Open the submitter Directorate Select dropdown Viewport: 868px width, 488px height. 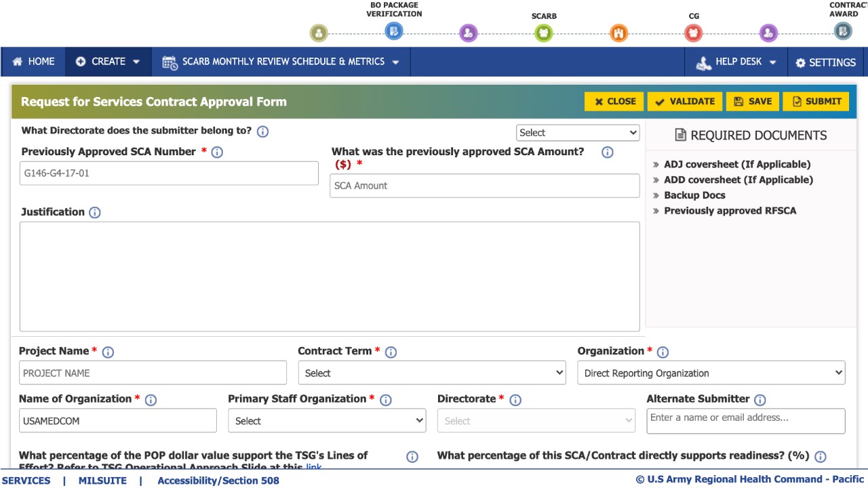(578, 133)
